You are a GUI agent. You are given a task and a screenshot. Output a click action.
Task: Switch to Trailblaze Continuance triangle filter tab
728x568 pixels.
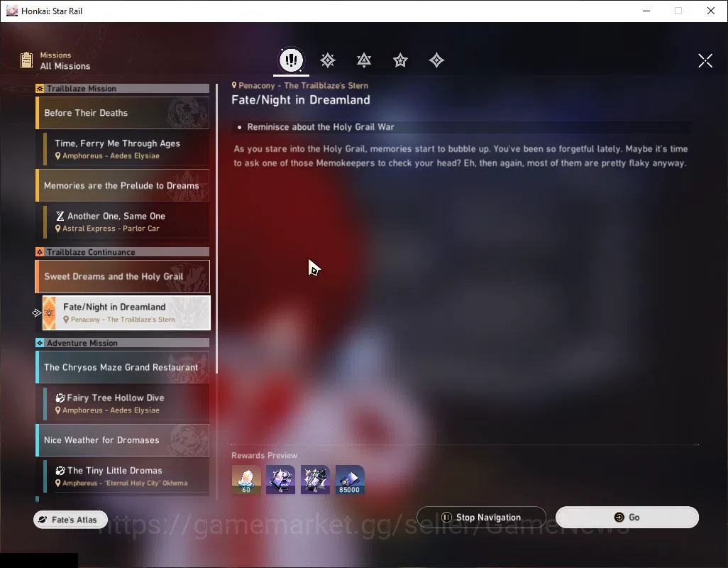coord(364,60)
